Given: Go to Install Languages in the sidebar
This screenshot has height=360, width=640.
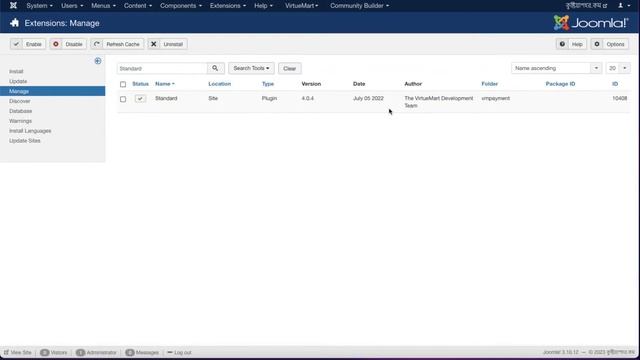Looking at the screenshot, I should click(30, 131).
